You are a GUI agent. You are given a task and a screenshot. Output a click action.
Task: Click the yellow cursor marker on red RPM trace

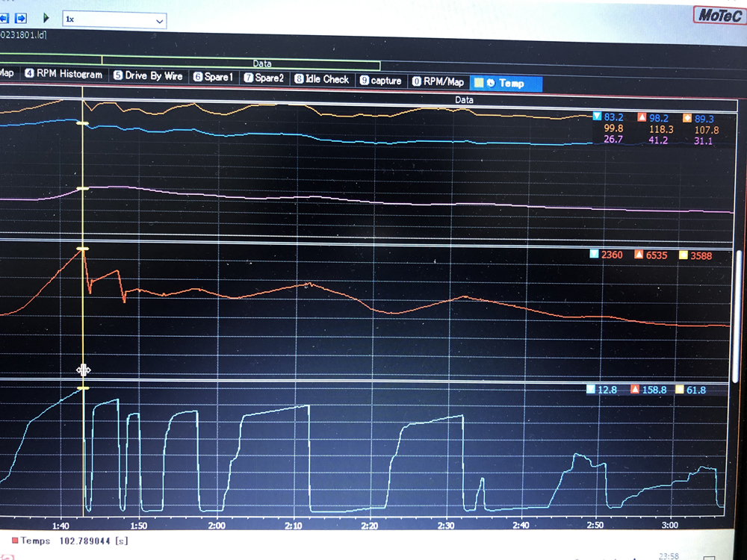[x=82, y=249]
